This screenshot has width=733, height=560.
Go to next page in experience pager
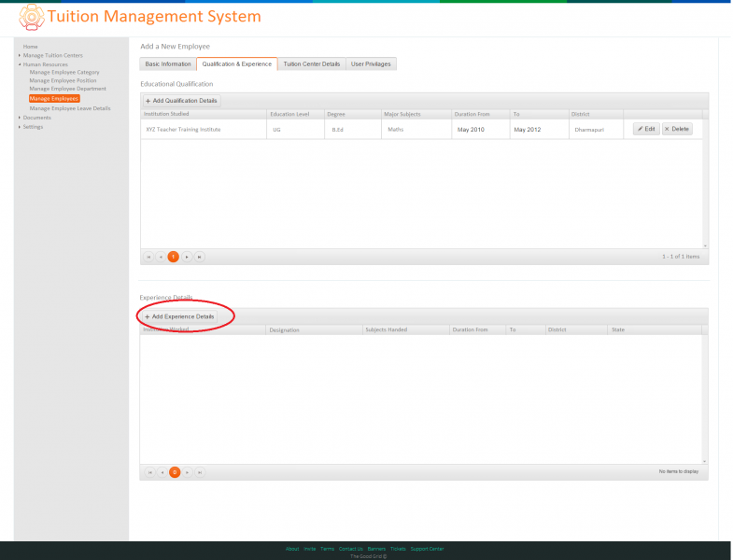coord(187,472)
